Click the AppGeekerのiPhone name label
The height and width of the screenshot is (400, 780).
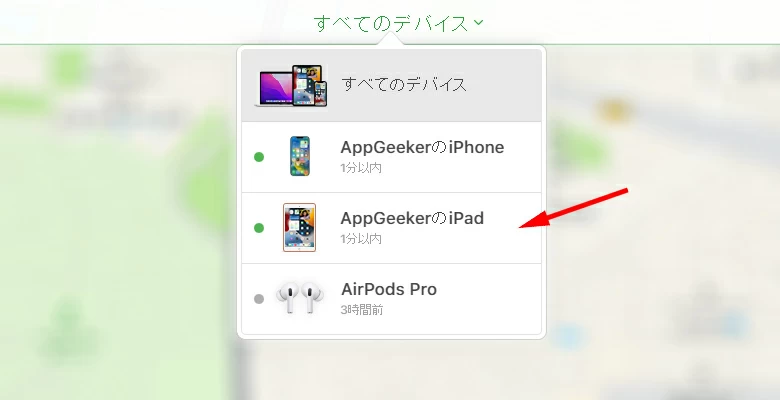422,147
